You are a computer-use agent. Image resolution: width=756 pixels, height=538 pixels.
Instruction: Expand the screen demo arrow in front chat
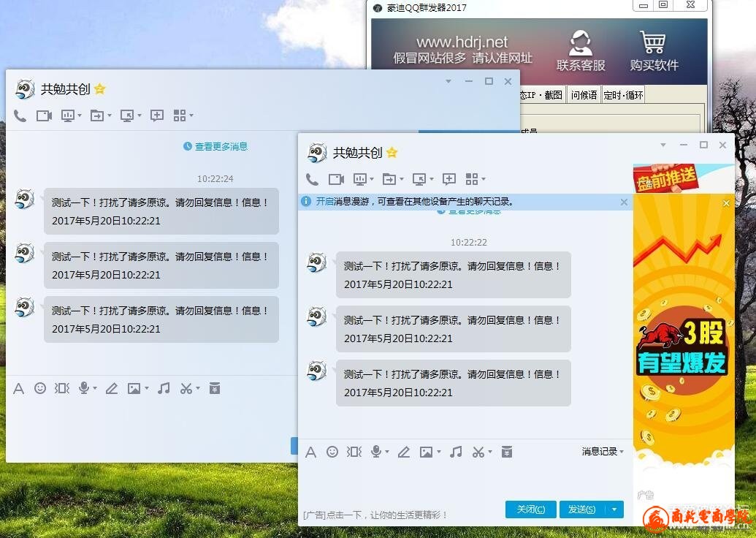click(x=372, y=180)
